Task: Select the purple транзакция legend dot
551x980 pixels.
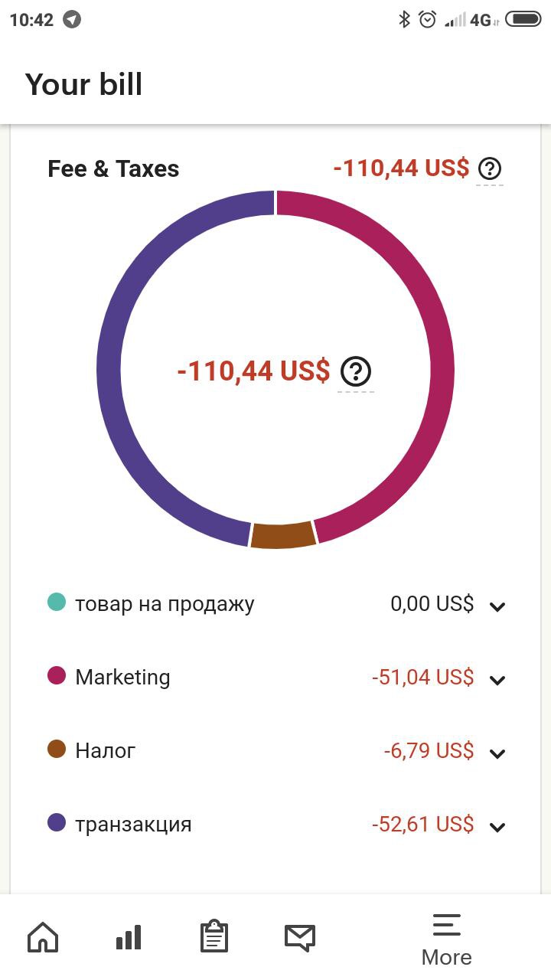Action: pos(57,822)
